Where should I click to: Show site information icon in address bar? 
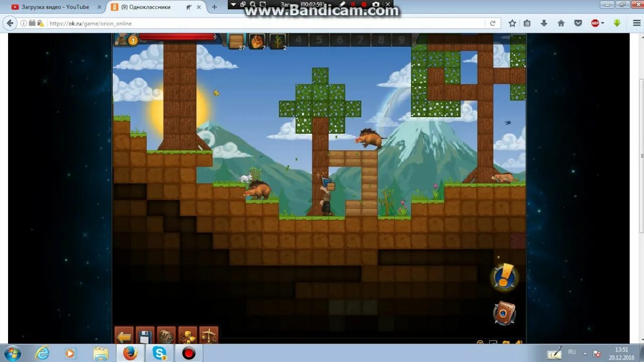(24, 23)
